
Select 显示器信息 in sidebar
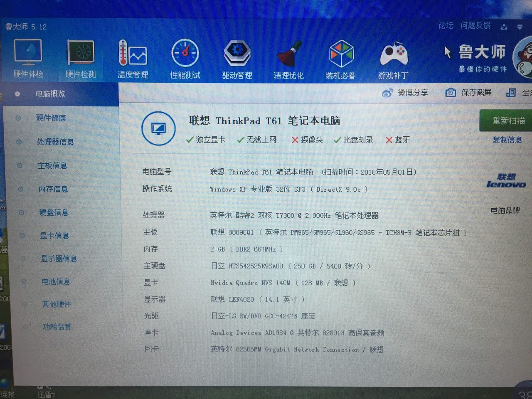pos(59,259)
